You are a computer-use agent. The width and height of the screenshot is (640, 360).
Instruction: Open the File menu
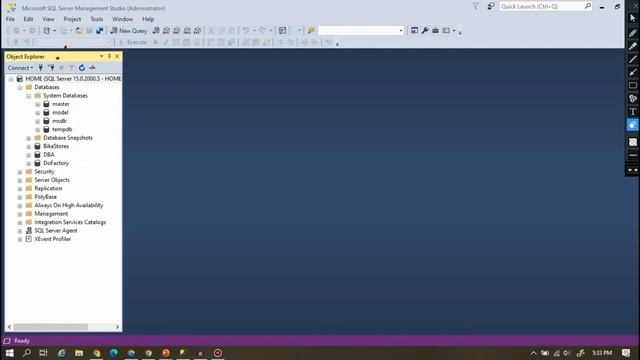(10, 19)
